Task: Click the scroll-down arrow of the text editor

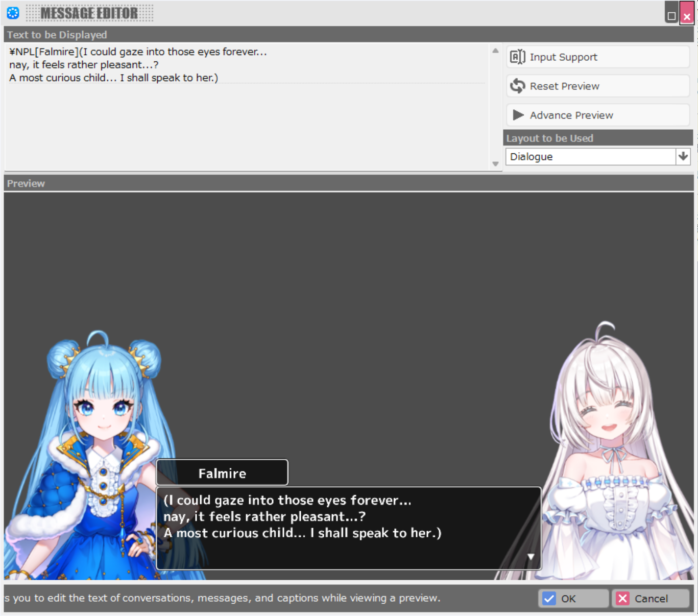Action: [x=495, y=163]
